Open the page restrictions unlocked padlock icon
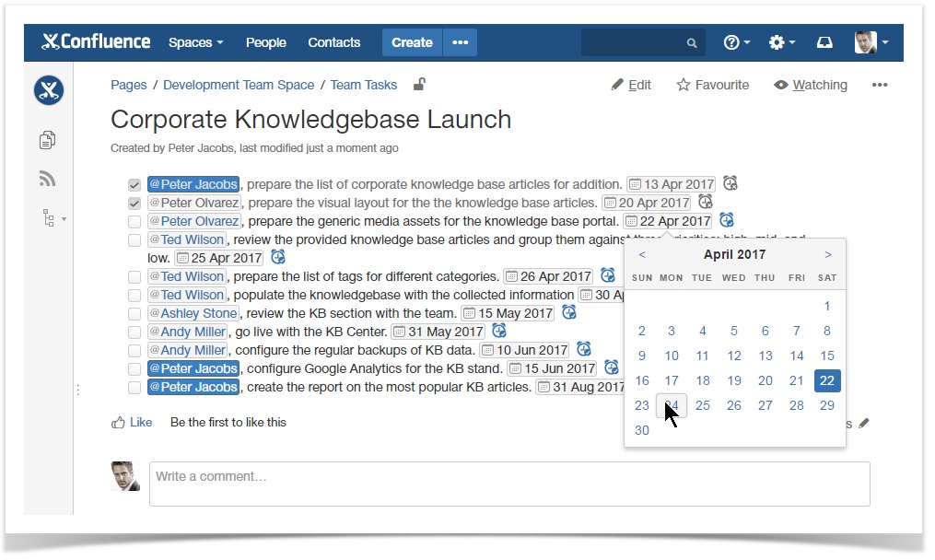The height and width of the screenshot is (560, 935). click(419, 85)
